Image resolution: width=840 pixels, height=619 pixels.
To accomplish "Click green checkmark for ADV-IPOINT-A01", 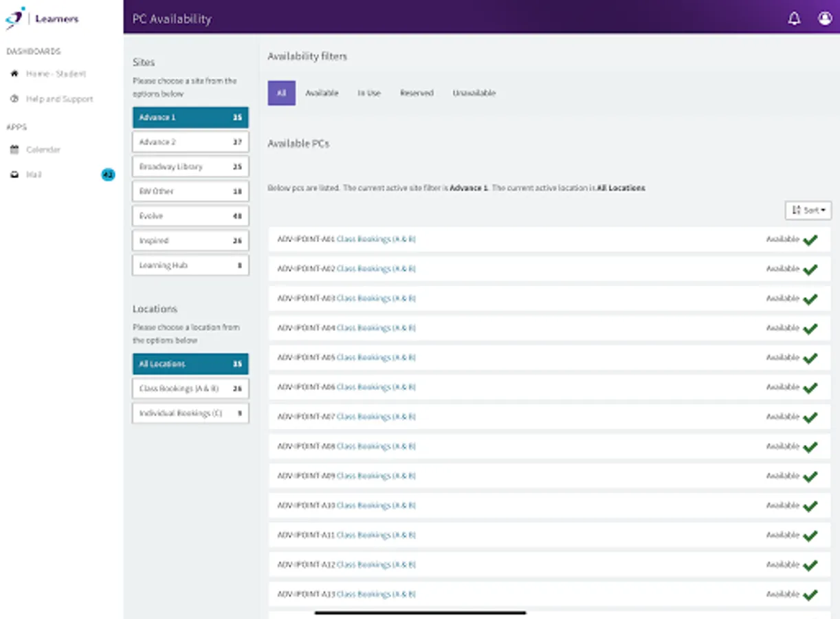I will [810, 239].
